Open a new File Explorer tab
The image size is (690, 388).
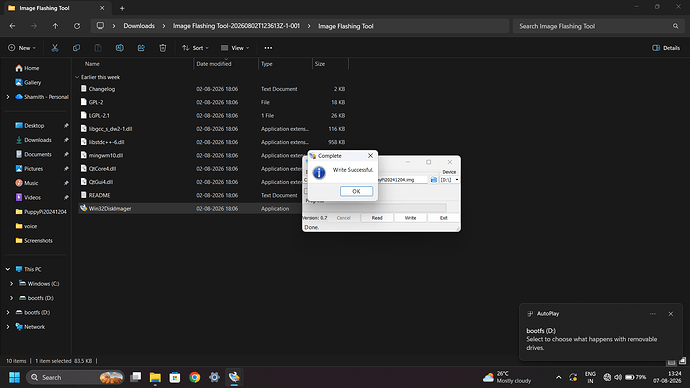point(122,8)
